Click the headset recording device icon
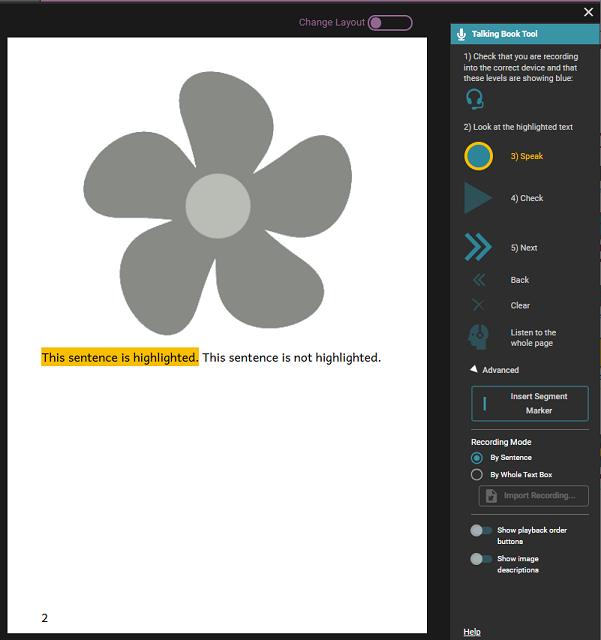This screenshot has width=601, height=640. pyautogui.click(x=475, y=99)
